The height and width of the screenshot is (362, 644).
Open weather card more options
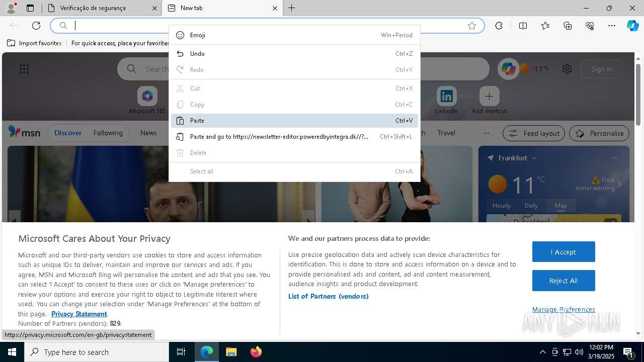click(614, 158)
